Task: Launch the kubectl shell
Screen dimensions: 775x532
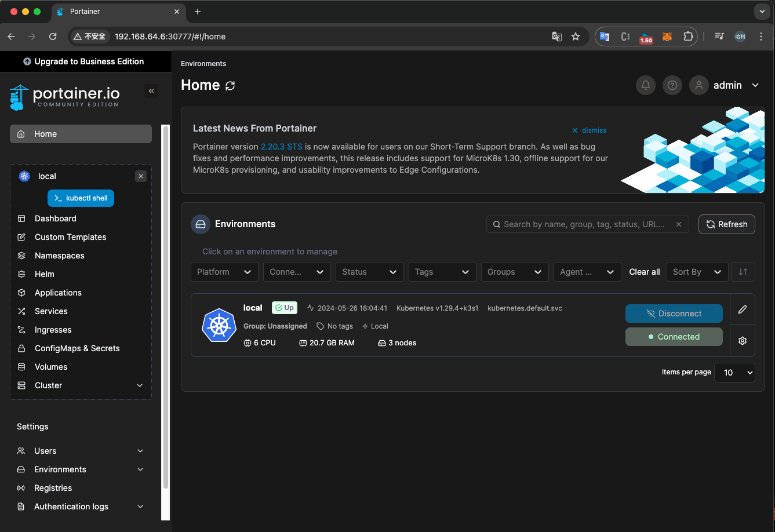Action: click(x=81, y=198)
